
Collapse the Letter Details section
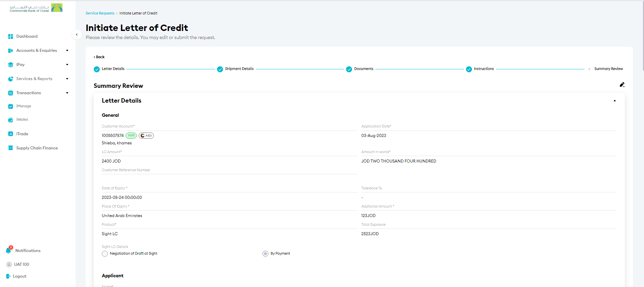[615, 101]
